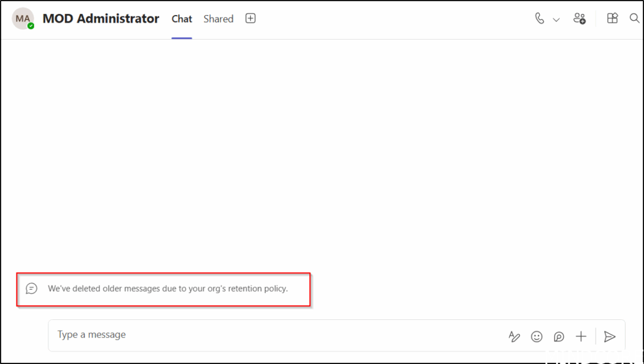The height and width of the screenshot is (364, 644).
Task: Click the green presence status badge
Action: [31, 26]
